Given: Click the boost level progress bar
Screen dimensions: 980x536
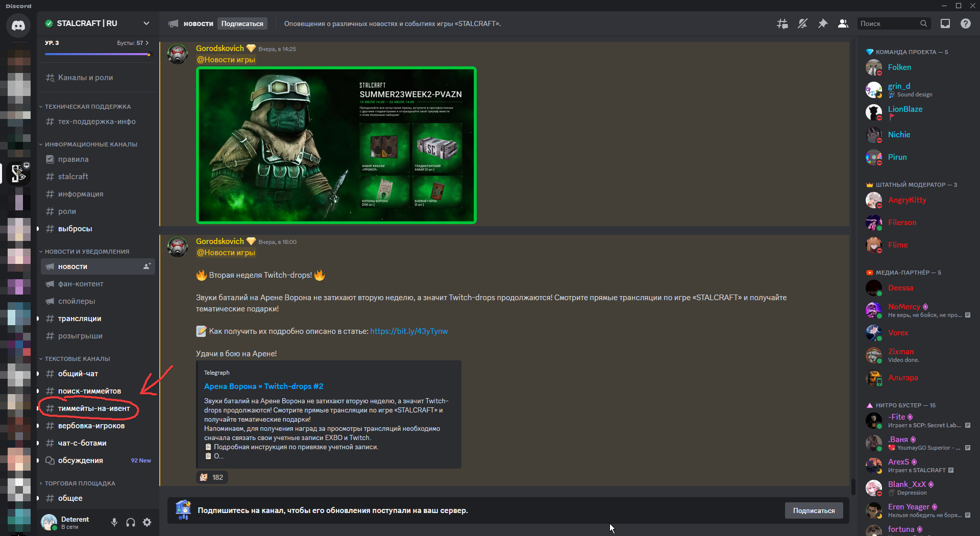Looking at the screenshot, I should tap(97, 54).
